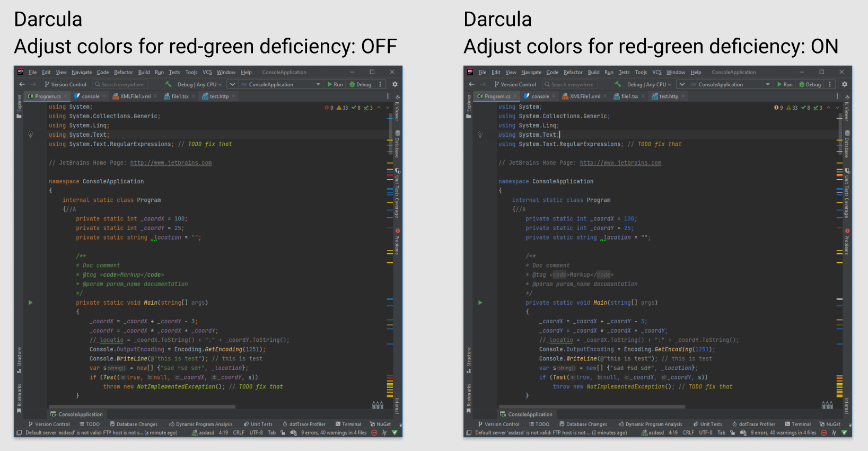Click the forward arrow in left OFF window
The width and height of the screenshot is (868, 451).
click(33, 84)
